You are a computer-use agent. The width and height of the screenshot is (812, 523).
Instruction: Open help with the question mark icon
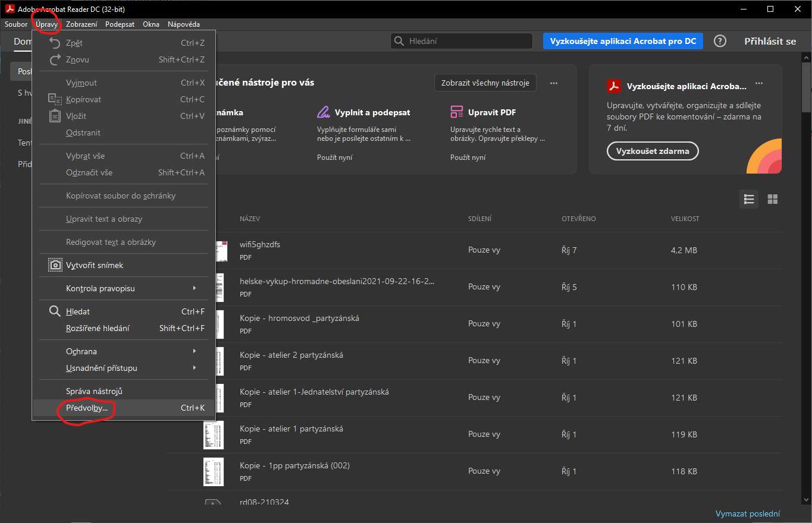720,41
